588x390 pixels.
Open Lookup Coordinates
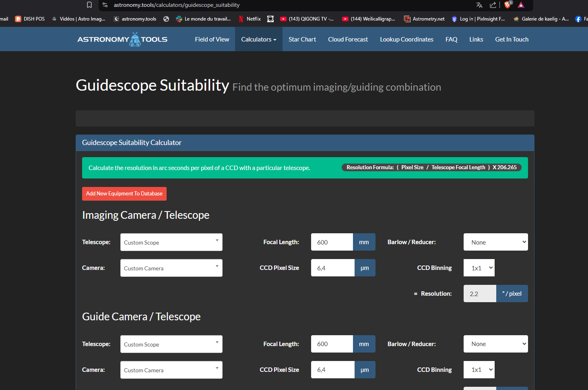point(407,39)
